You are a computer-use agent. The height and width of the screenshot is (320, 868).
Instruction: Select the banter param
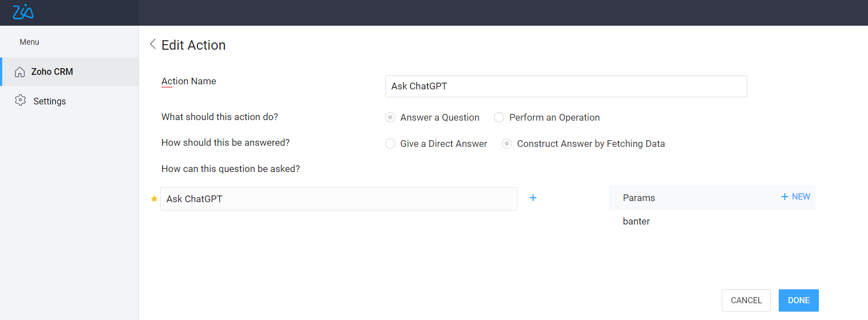coord(636,221)
